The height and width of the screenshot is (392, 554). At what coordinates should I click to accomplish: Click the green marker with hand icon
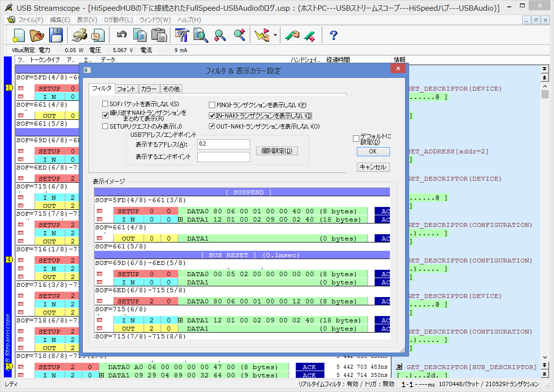point(292,36)
